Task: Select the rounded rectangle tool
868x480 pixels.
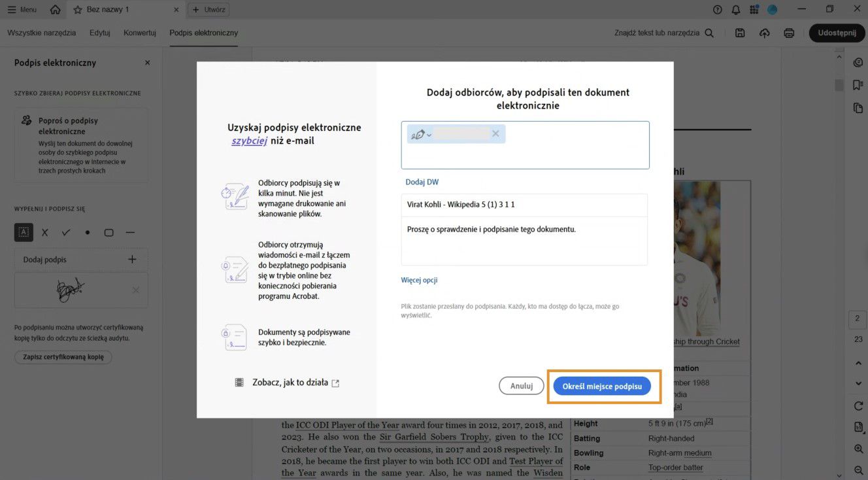Action: [109, 232]
